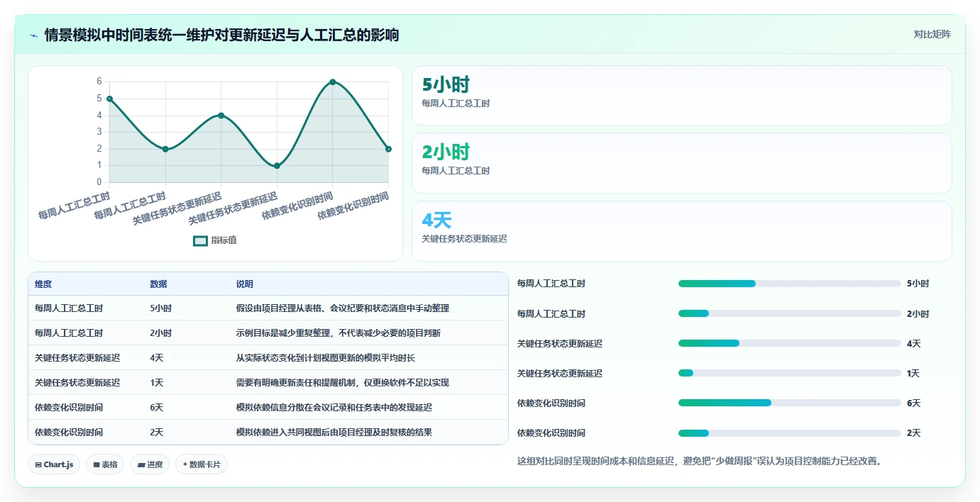980x502 pixels.
Task: Click progress-list label 依赖变化识别时间 beside 6天
Action: tap(551, 403)
